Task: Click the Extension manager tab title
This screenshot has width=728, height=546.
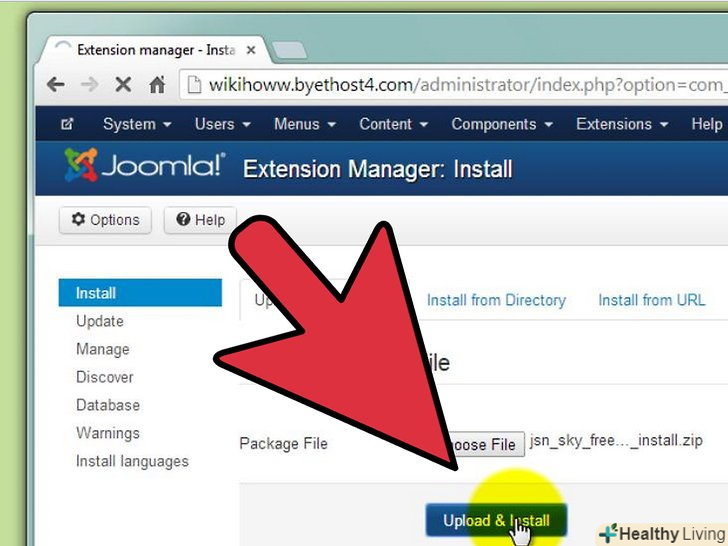Action: (x=156, y=50)
